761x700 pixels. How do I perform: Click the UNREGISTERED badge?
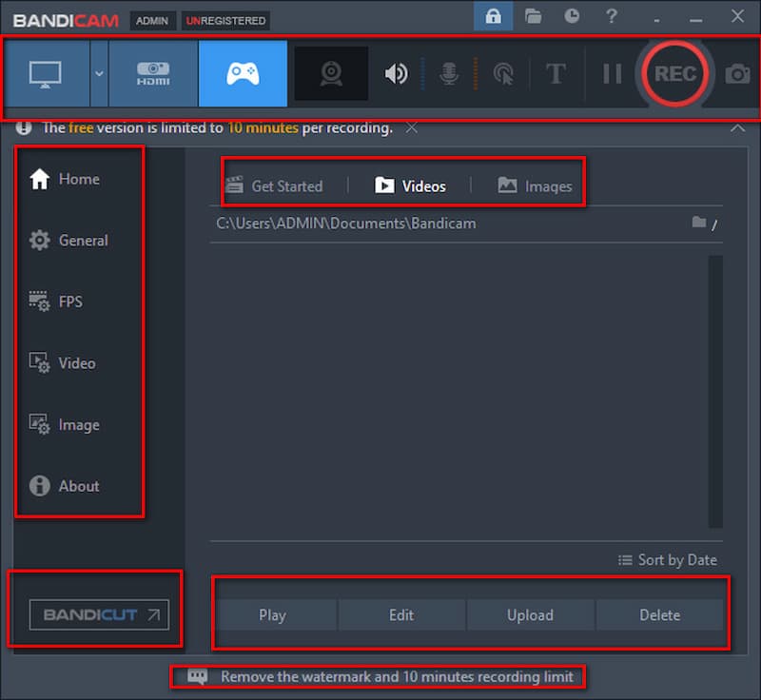[225, 21]
